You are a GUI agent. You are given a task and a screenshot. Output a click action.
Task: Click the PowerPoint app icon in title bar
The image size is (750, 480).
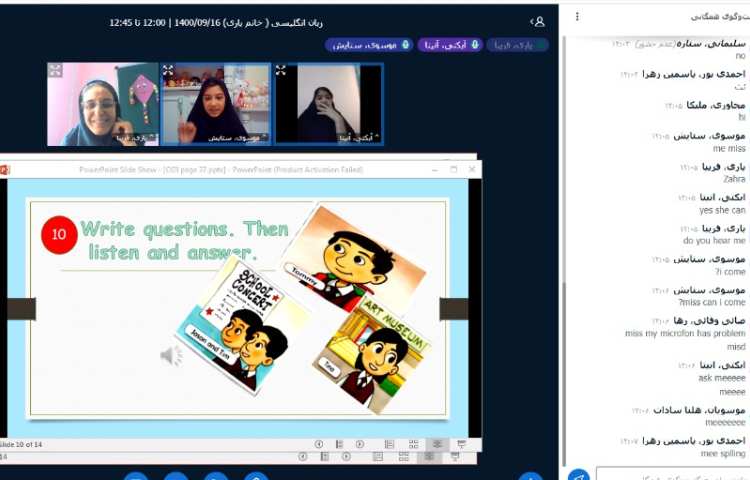(6, 169)
